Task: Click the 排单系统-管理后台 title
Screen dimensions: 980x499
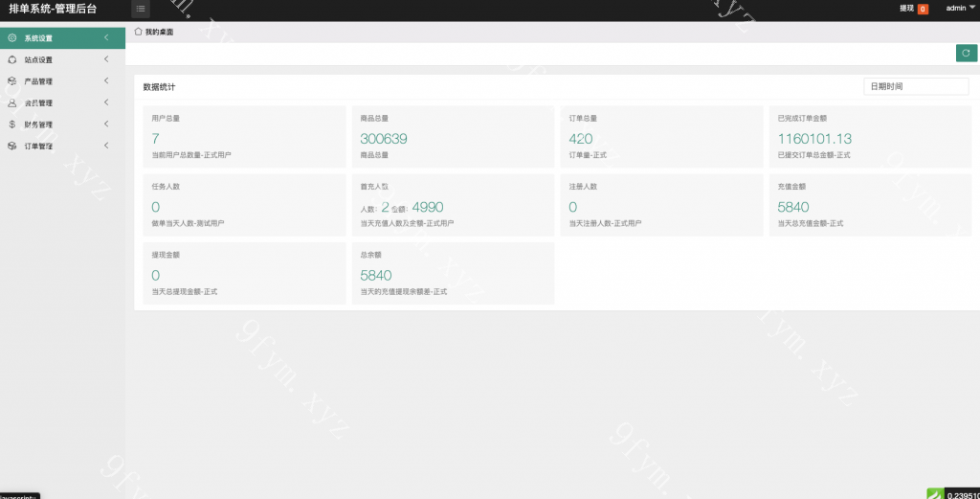Action: coord(53,9)
